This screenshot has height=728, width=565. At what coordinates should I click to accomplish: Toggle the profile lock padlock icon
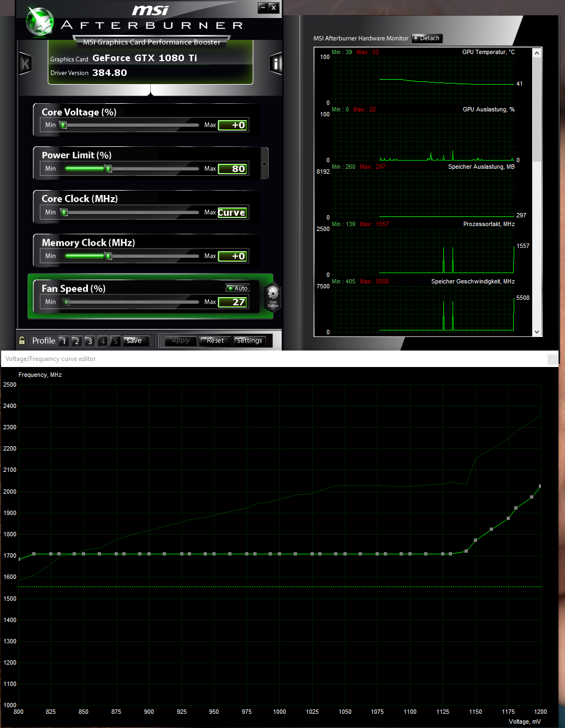tap(22, 340)
